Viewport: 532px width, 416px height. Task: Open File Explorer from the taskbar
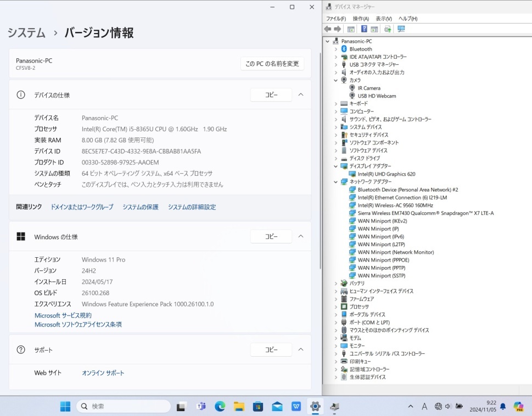click(239, 406)
